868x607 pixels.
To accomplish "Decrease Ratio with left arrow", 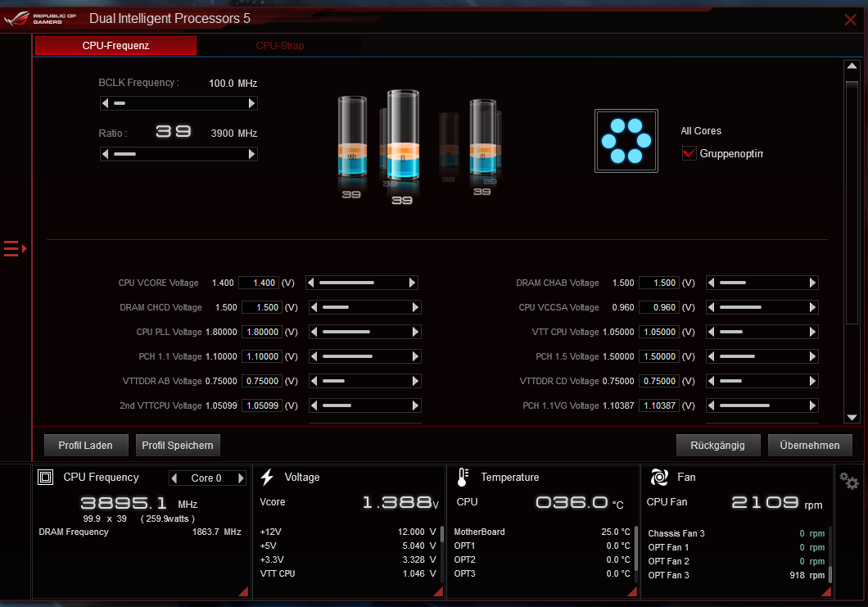I will tap(105, 154).
